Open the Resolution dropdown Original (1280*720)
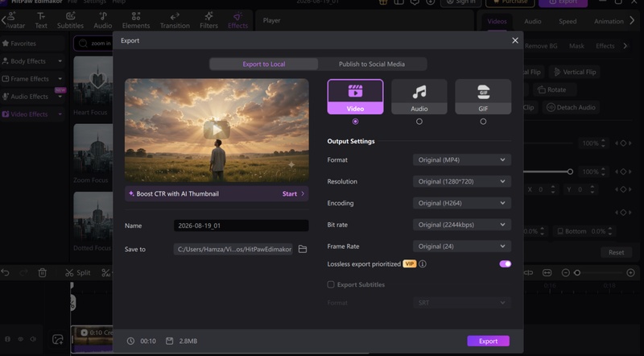This screenshot has height=356, width=644. click(x=461, y=181)
